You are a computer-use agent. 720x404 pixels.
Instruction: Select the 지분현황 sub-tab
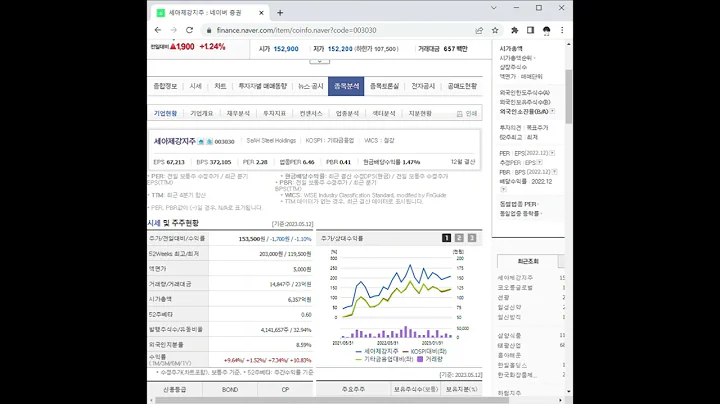point(420,113)
